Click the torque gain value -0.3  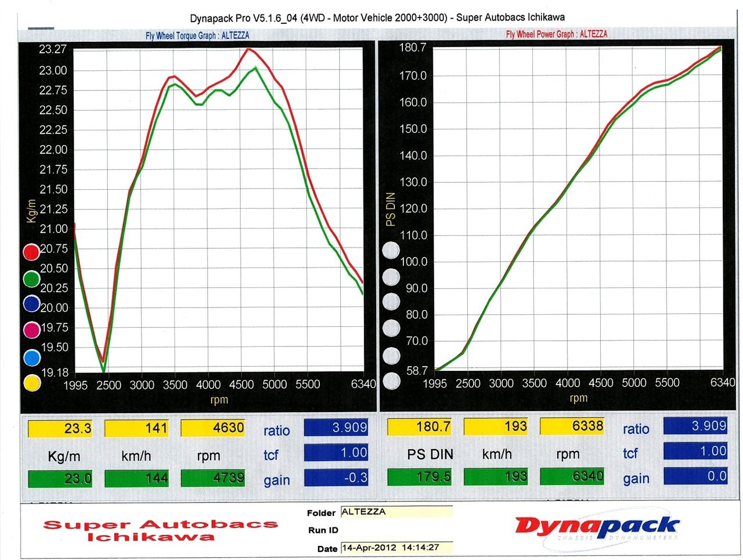click(336, 478)
